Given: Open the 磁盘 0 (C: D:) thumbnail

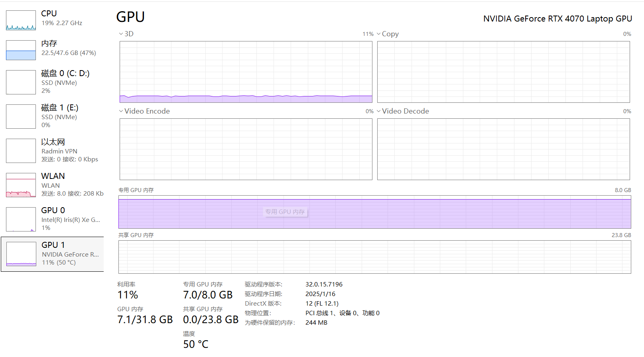Looking at the screenshot, I should click(x=21, y=82).
